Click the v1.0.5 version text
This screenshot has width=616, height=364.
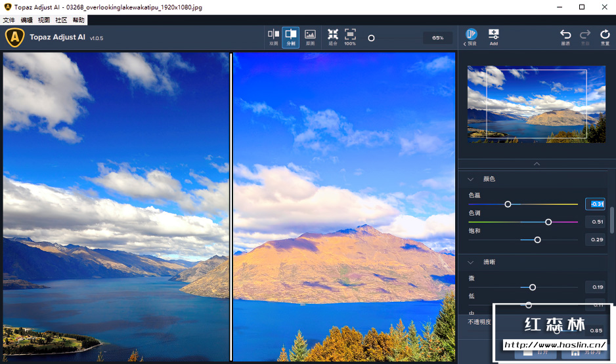pyautogui.click(x=97, y=38)
